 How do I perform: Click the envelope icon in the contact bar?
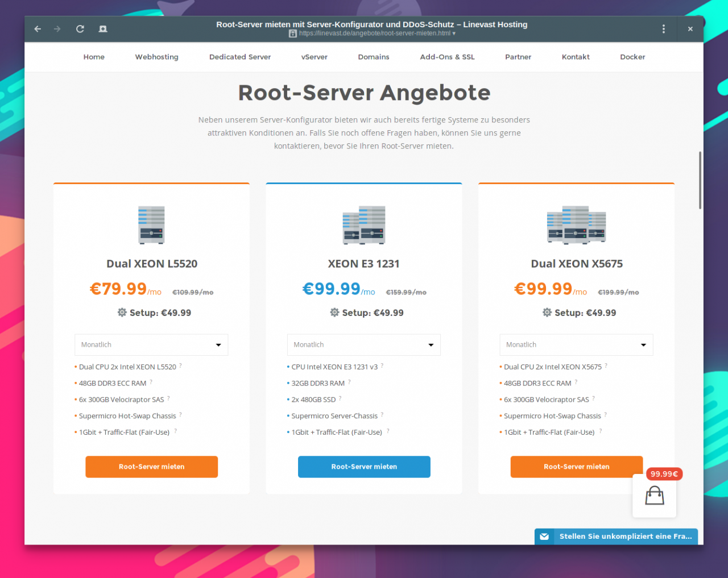(x=544, y=537)
